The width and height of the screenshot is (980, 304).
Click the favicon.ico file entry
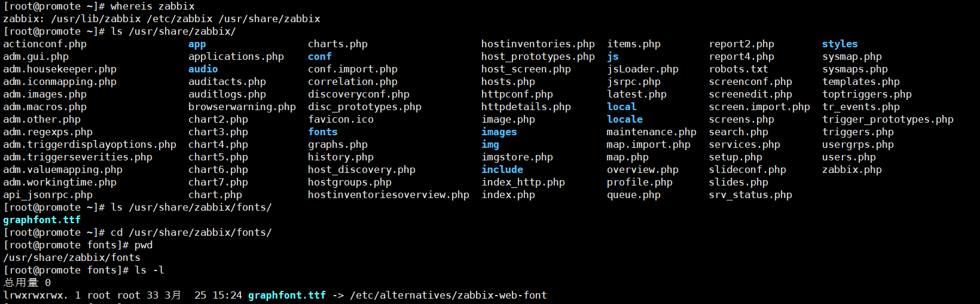[x=340, y=120]
